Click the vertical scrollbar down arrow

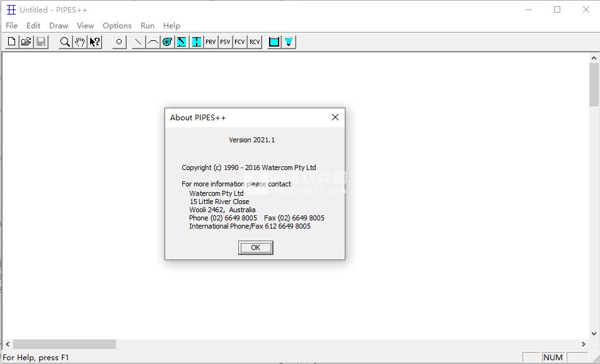[x=594, y=334]
